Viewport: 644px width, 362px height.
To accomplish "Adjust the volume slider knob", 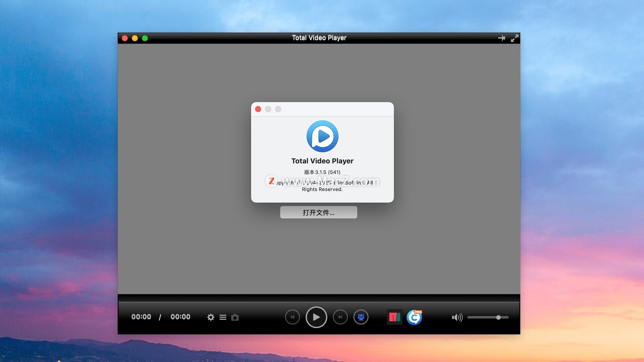I will [x=498, y=317].
